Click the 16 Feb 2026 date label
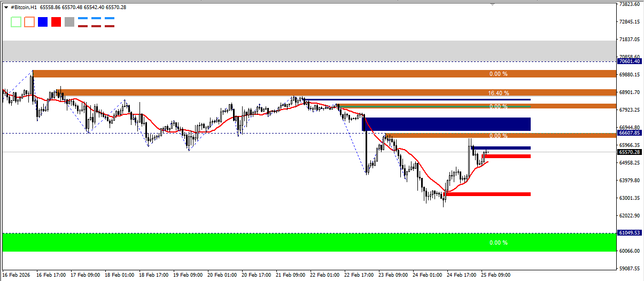644x281 pixels. point(15,275)
